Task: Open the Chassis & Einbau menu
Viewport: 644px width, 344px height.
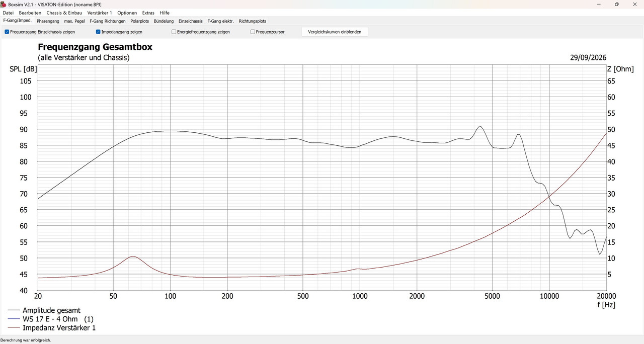Action: coord(64,13)
